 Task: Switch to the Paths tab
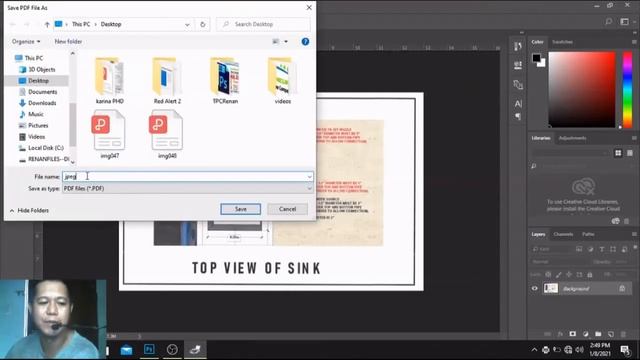click(x=588, y=234)
